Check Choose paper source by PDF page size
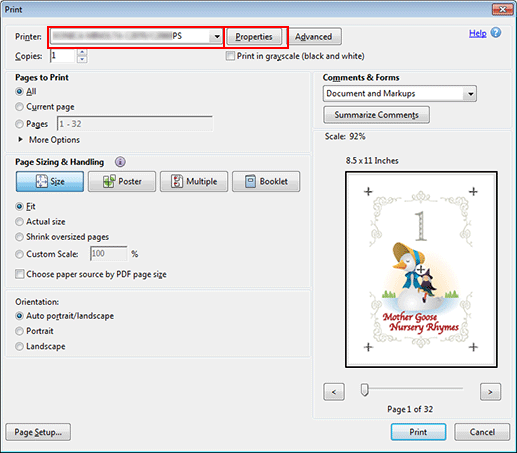Image resolution: width=517 pixels, height=453 pixels. coord(20,274)
